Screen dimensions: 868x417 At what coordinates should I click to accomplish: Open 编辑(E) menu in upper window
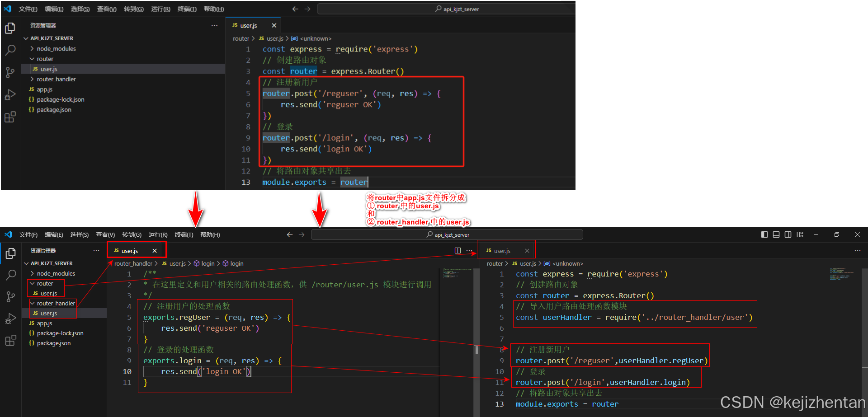[x=54, y=9]
